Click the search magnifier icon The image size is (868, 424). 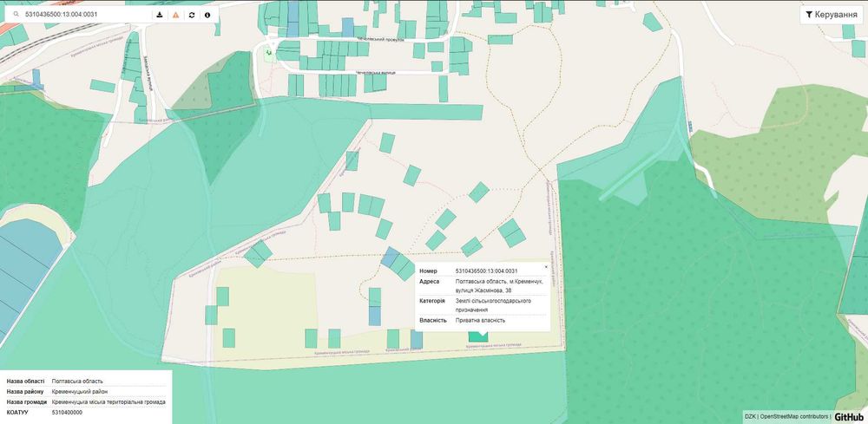[16, 15]
